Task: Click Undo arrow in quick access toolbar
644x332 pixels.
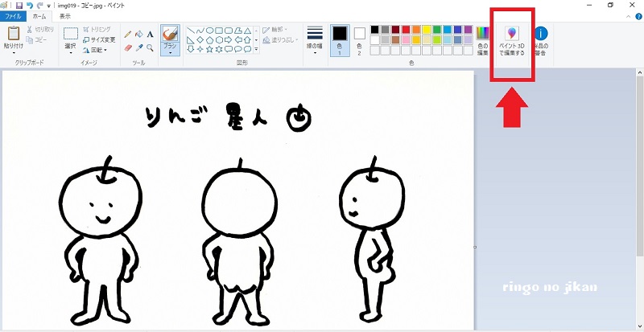Action: click(x=30, y=6)
